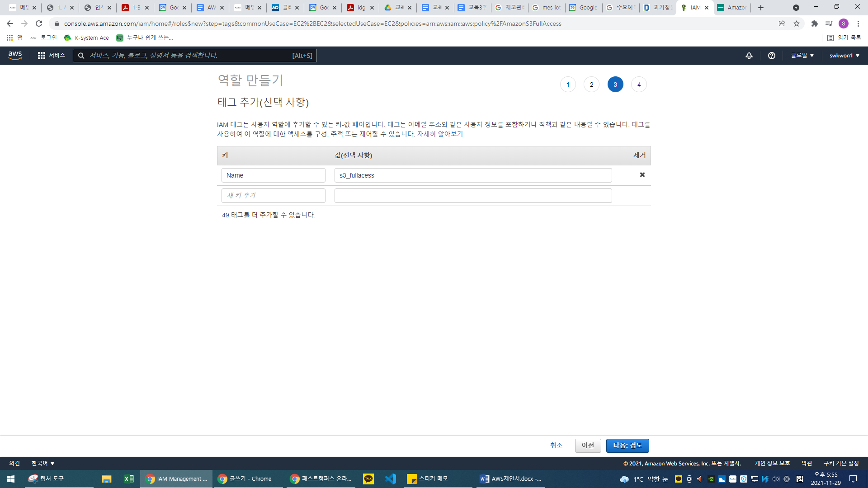This screenshot has width=868, height=488.
Task: Expand the 글로벌 region dropdown
Action: coord(802,55)
